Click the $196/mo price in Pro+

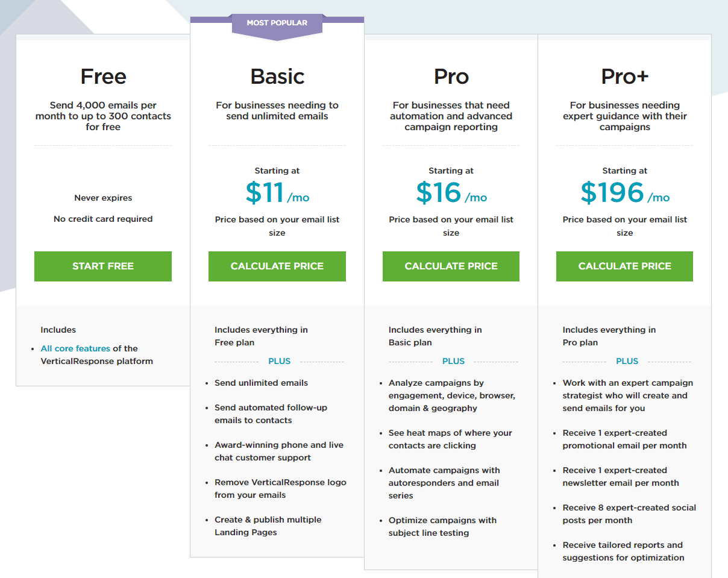[x=624, y=193]
